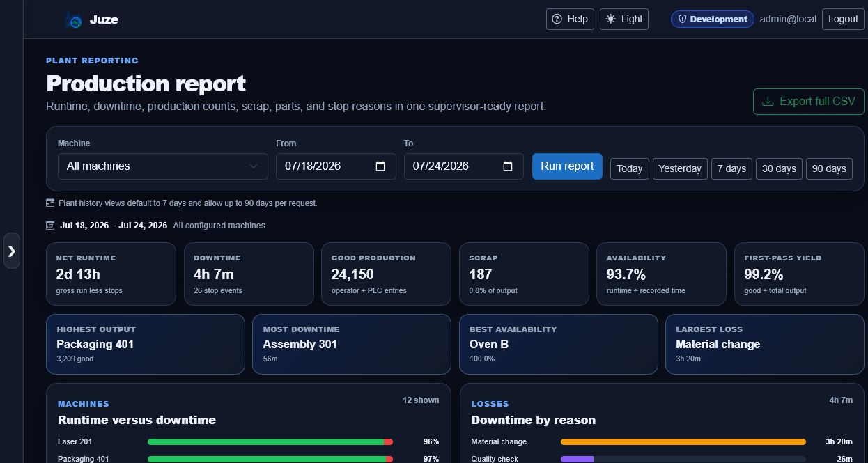The width and height of the screenshot is (868, 463).
Task: Select the 7 days preset range
Action: point(731,168)
